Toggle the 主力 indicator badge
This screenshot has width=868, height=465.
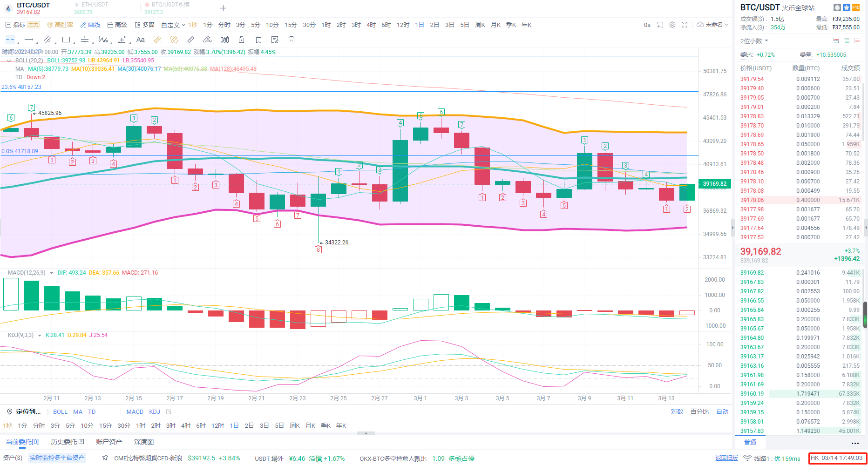click(x=34, y=25)
